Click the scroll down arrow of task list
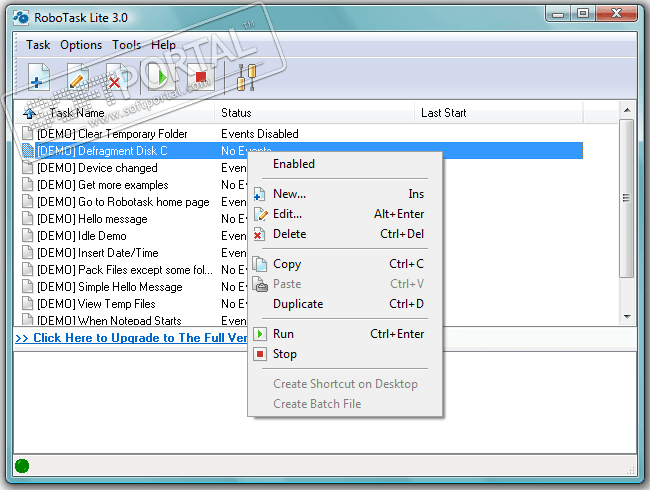The width and height of the screenshot is (650, 490). [627, 317]
